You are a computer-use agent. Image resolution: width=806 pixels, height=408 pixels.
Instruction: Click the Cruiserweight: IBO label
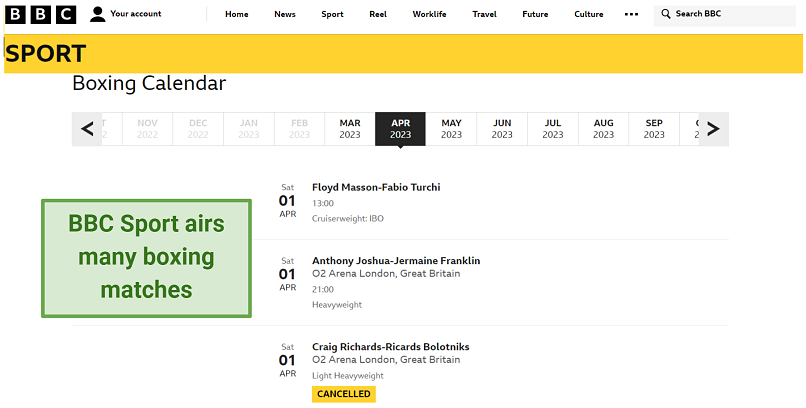coord(347,219)
